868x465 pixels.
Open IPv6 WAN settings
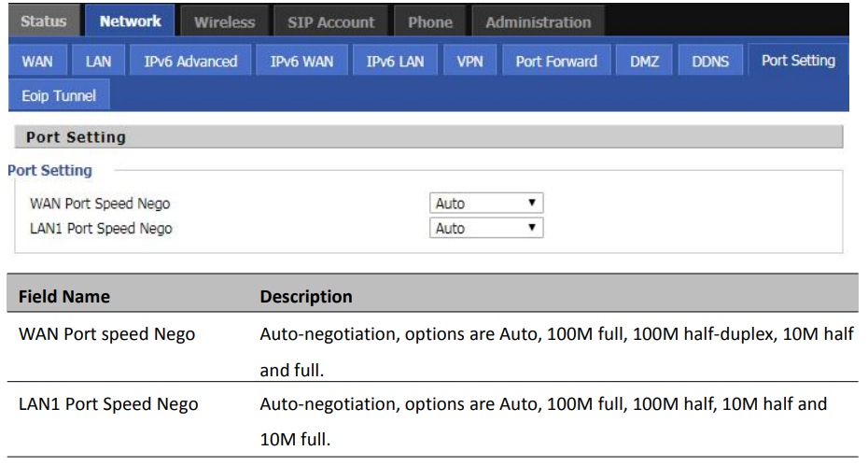point(301,61)
